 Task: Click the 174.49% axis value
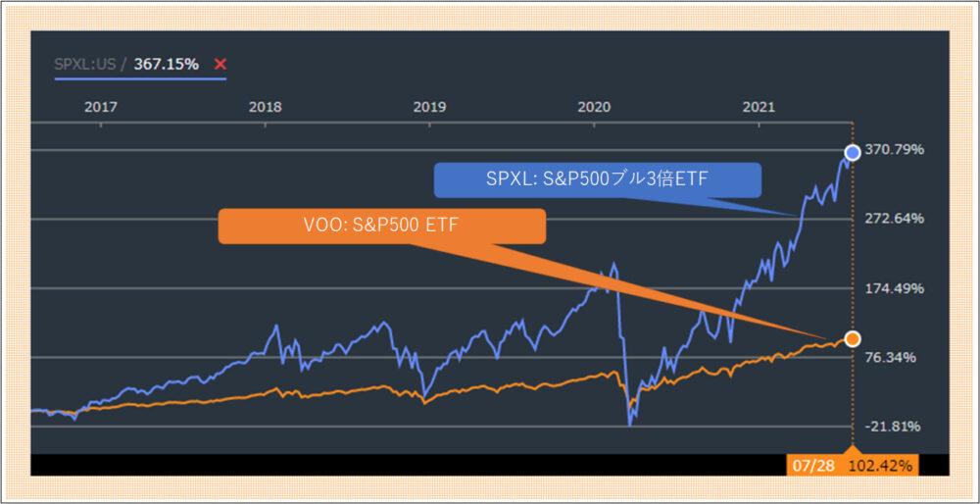(895, 288)
